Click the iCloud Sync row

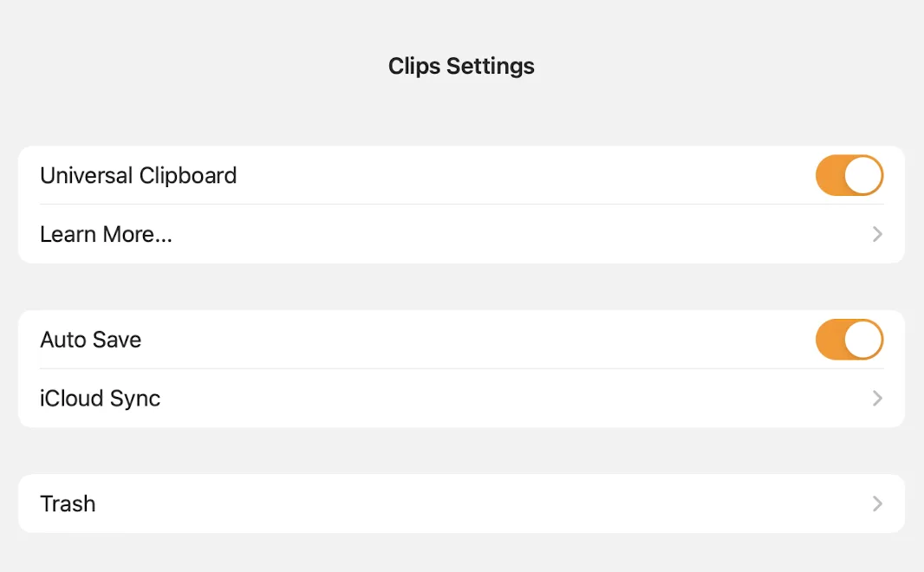point(461,399)
